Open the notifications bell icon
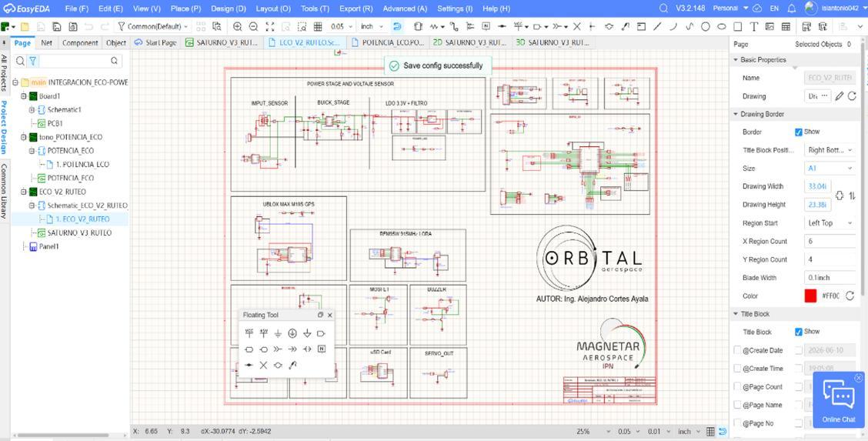This screenshot has height=441, width=868. point(792,8)
